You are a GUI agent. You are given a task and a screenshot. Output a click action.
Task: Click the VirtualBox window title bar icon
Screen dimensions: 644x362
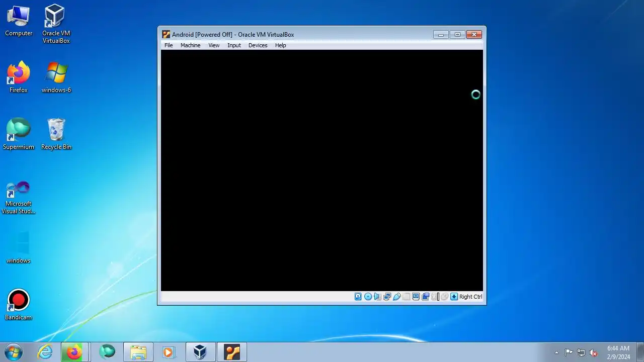[166, 35]
